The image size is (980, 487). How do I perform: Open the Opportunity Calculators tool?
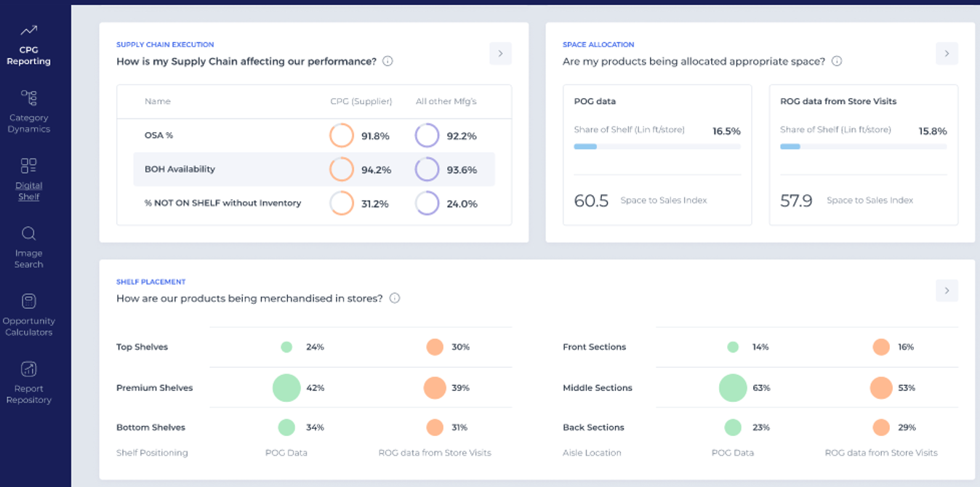point(28,315)
